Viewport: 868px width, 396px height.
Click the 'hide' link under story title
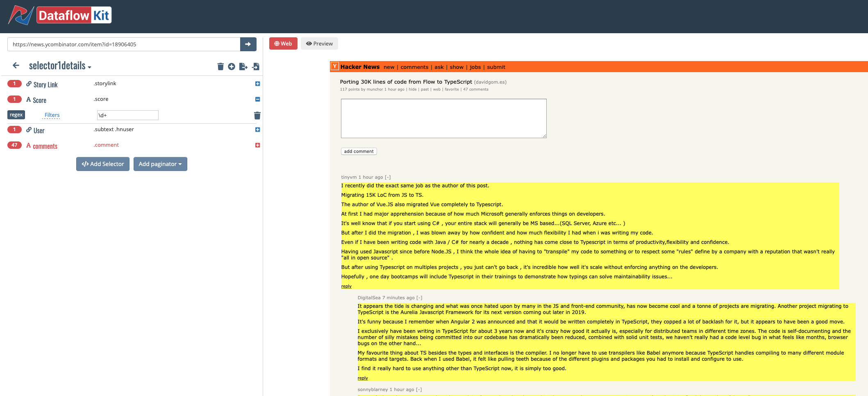point(413,89)
